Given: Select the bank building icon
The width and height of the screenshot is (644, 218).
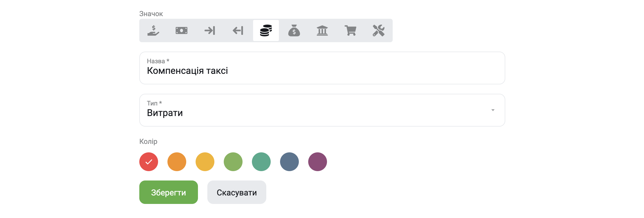Looking at the screenshot, I should [x=322, y=30].
